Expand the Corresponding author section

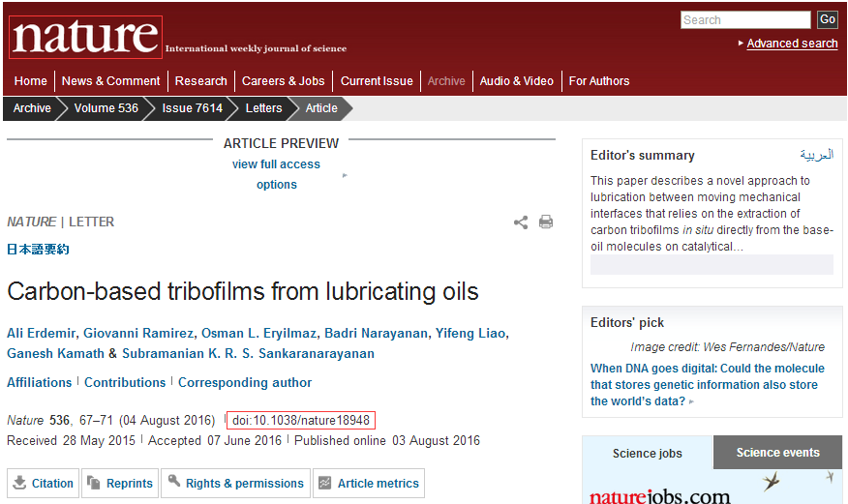[x=245, y=382]
